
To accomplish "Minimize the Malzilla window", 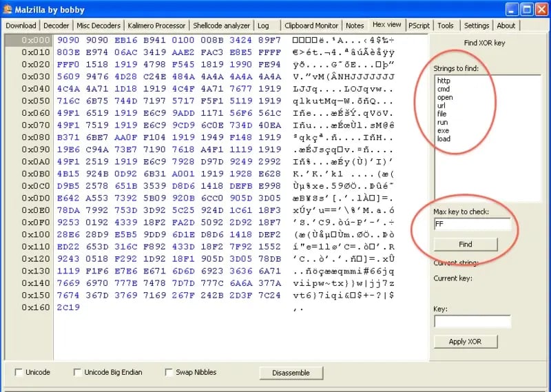I will point(512,9).
